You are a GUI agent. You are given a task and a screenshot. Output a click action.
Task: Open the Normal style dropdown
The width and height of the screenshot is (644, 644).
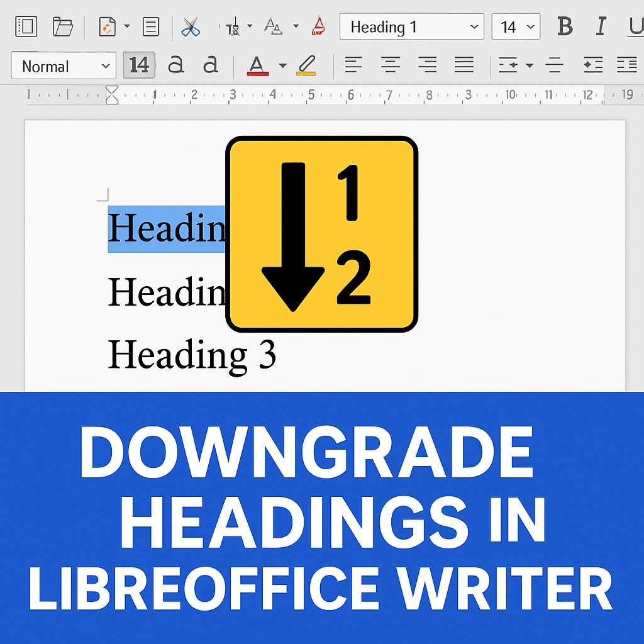coord(105,66)
